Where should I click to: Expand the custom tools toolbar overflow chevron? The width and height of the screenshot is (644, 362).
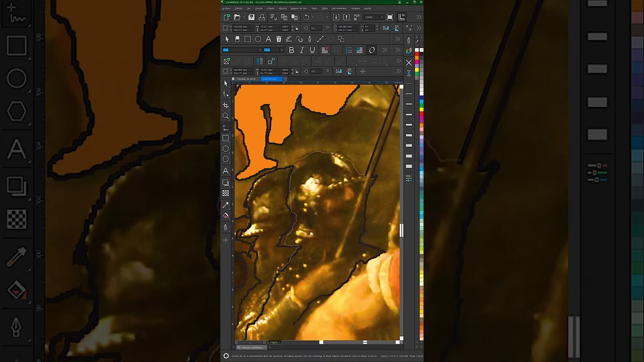point(397,39)
